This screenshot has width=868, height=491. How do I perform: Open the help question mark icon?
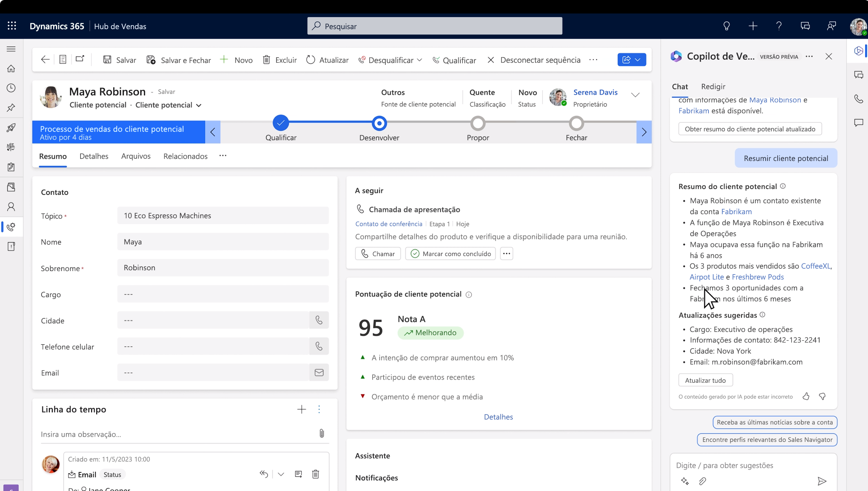pyautogui.click(x=779, y=26)
